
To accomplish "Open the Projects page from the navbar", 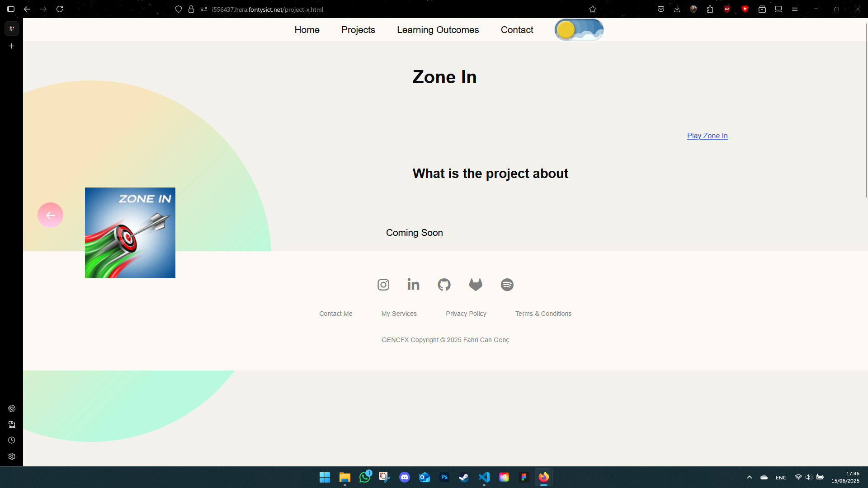I will [358, 29].
